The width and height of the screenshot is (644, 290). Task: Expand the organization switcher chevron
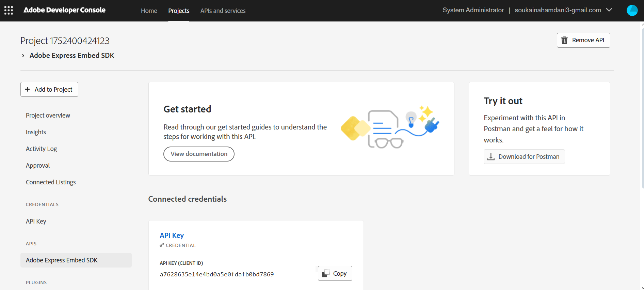(x=609, y=10)
